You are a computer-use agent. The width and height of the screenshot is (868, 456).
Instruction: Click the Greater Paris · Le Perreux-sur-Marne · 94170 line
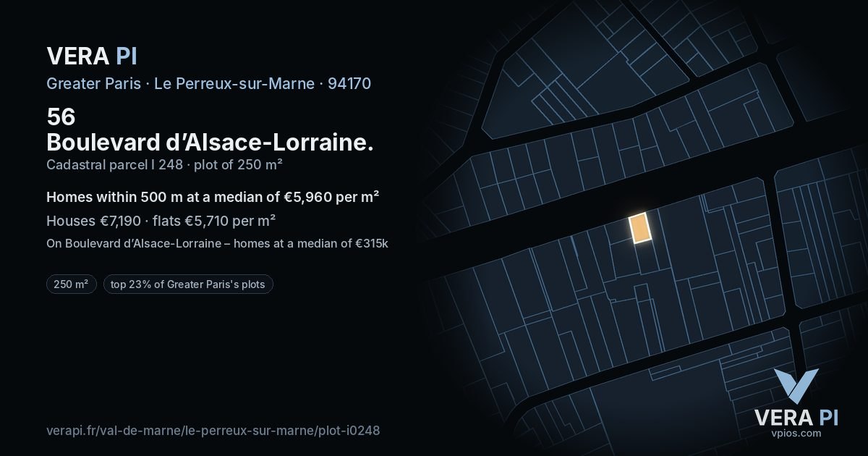click(x=208, y=83)
